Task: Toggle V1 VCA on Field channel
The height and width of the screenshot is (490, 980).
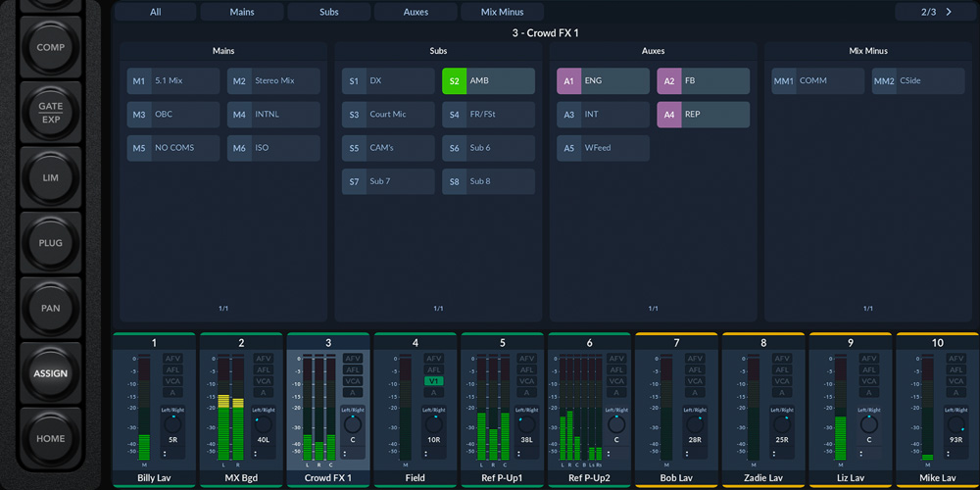Action: (434, 381)
